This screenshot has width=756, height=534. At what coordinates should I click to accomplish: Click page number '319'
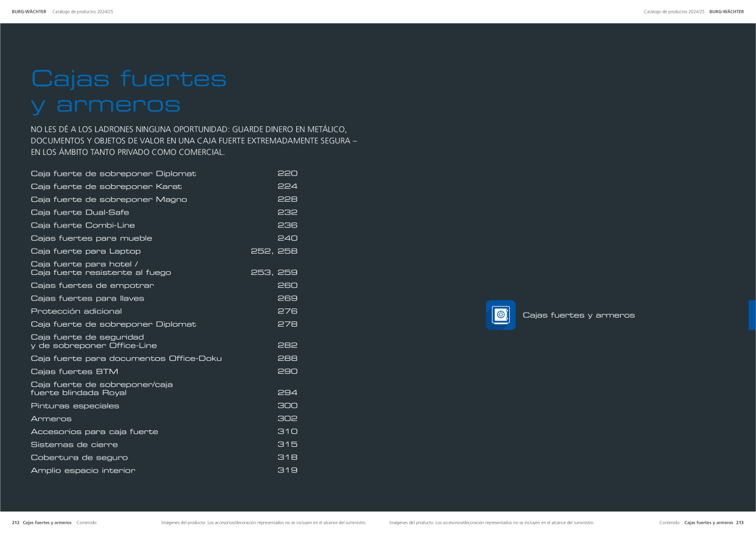[288, 471]
